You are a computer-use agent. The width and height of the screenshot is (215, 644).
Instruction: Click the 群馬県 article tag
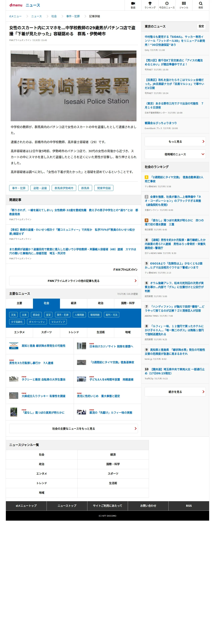85,188
